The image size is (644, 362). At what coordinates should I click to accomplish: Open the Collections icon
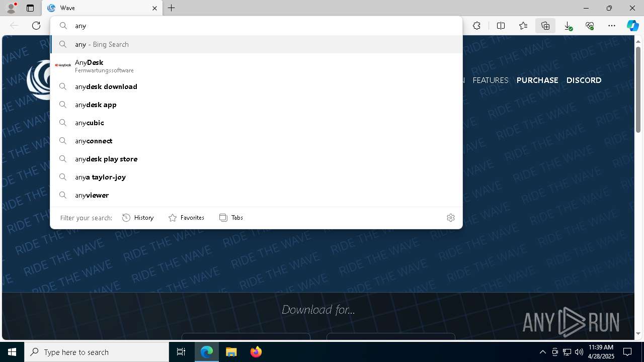tap(545, 26)
